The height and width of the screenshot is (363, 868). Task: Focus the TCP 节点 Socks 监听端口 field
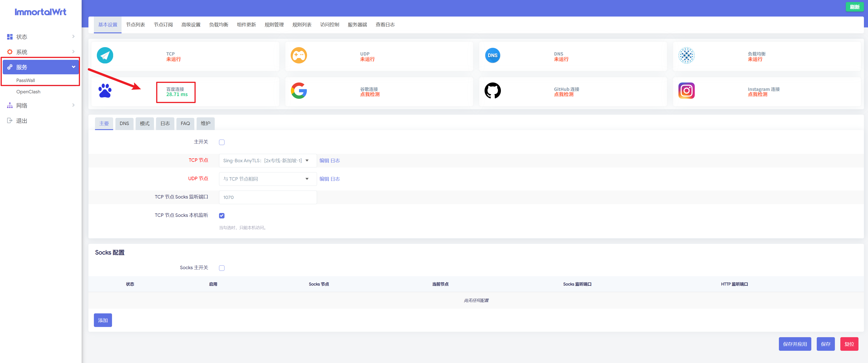tap(268, 197)
